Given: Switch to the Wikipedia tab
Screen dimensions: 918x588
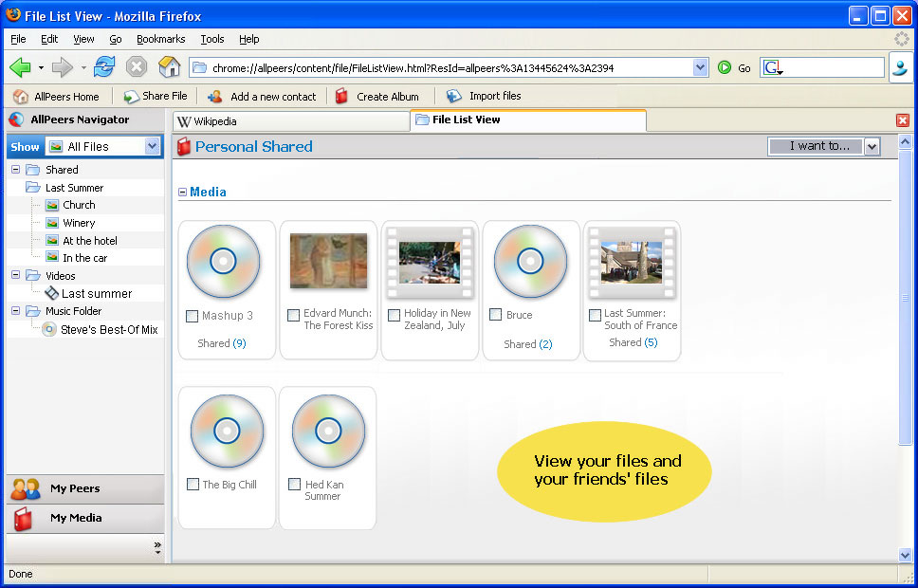Looking at the screenshot, I should pos(291,121).
